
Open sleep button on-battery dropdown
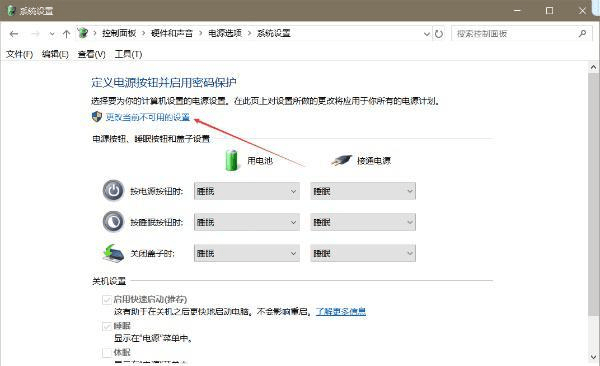pos(247,222)
